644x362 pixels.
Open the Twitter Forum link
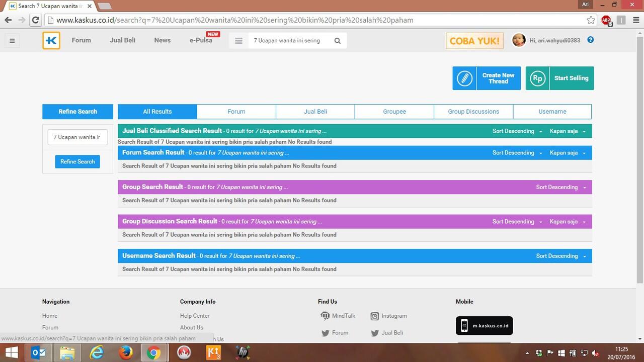335,333
